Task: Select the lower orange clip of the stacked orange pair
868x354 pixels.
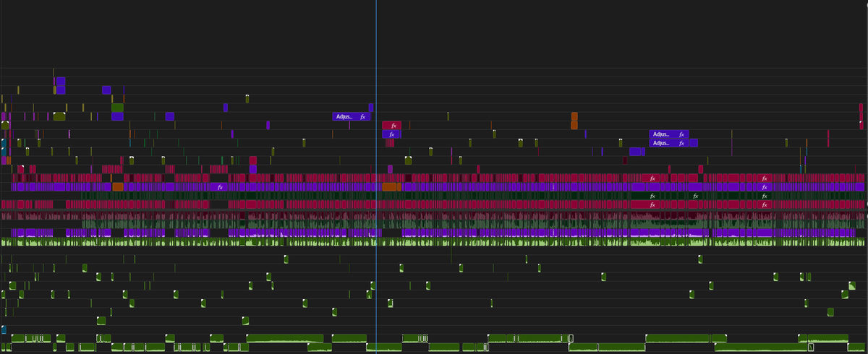Action: coord(574,125)
